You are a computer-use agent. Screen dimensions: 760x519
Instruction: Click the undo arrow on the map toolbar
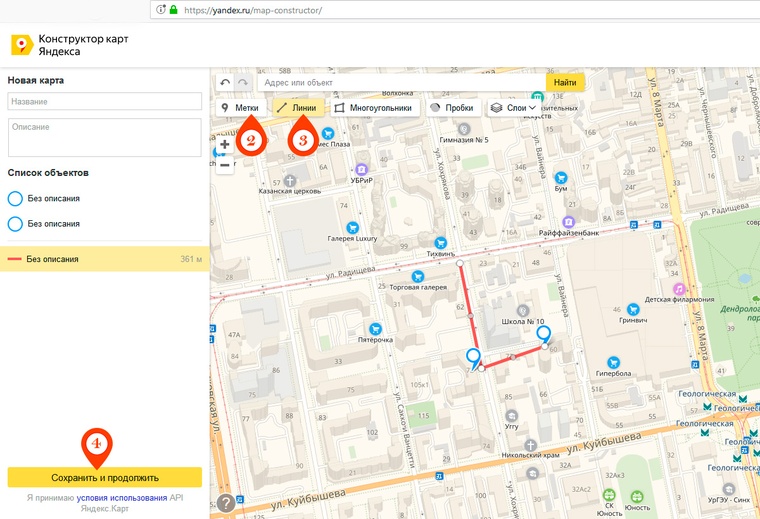225,83
